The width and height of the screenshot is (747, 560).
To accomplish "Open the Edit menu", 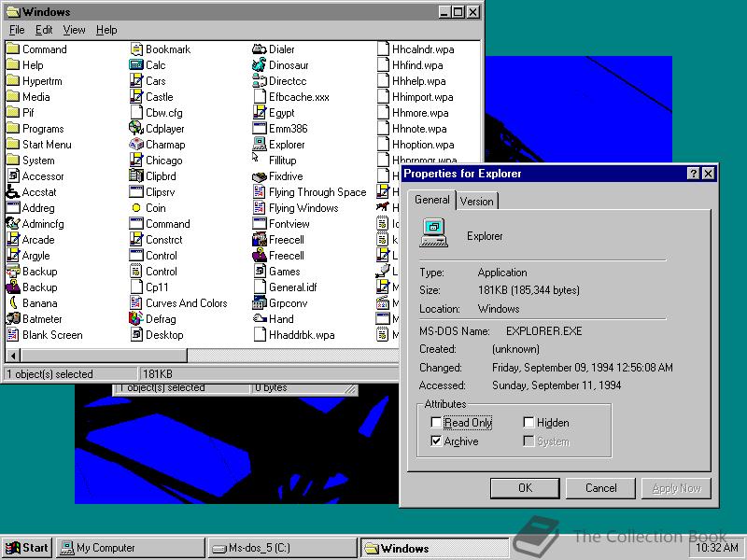I will coord(44,30).
